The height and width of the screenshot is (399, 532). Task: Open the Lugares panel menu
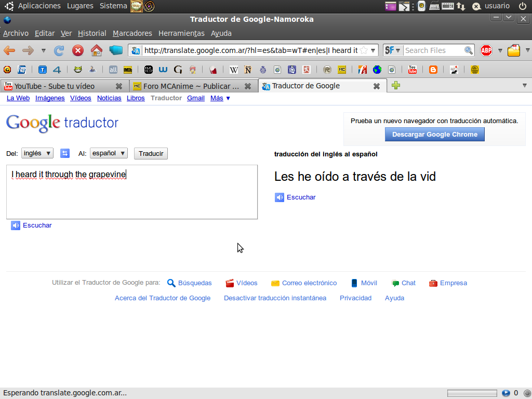point(80,6)
